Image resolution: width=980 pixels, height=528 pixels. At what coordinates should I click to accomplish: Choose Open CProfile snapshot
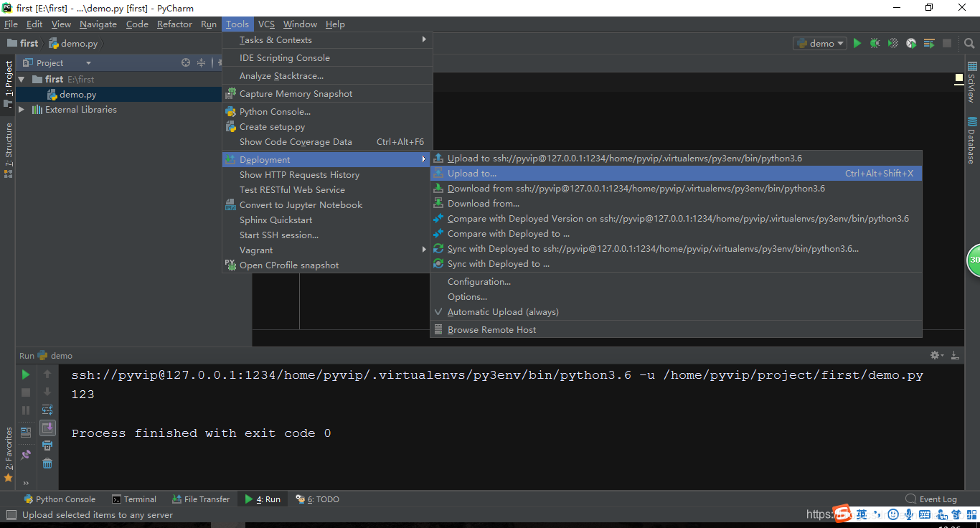coord(326,265)
